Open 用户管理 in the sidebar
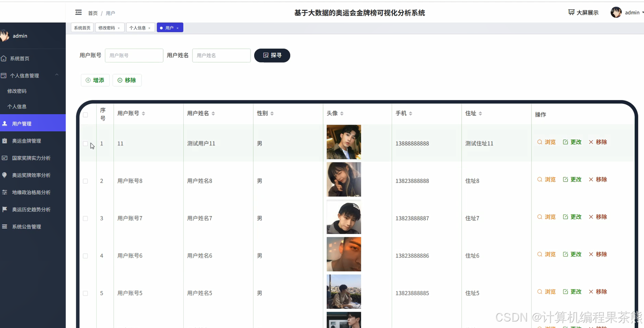This screenshot has height=328, width=644. pos(33,124)
